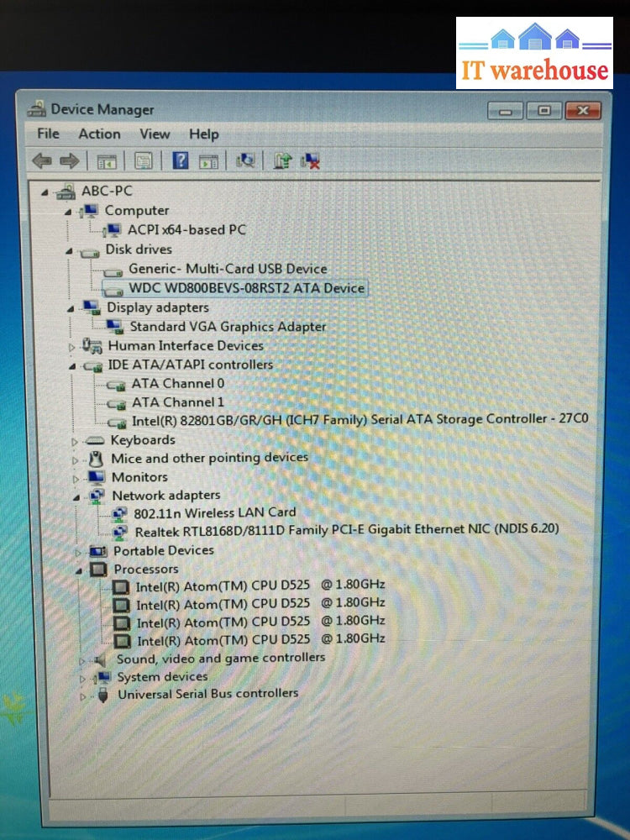Collapse the Processors category

[x=79, y=570]
